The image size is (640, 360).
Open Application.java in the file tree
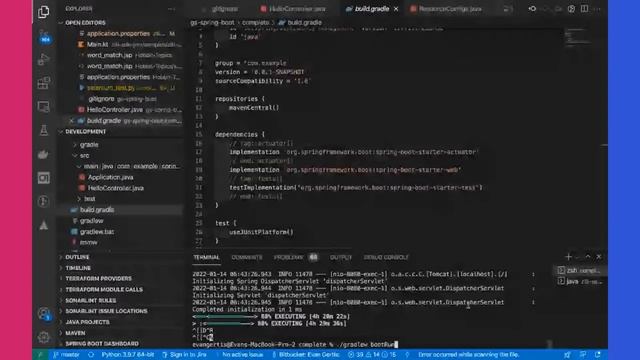pyautogui.click(x=111, y=177)
